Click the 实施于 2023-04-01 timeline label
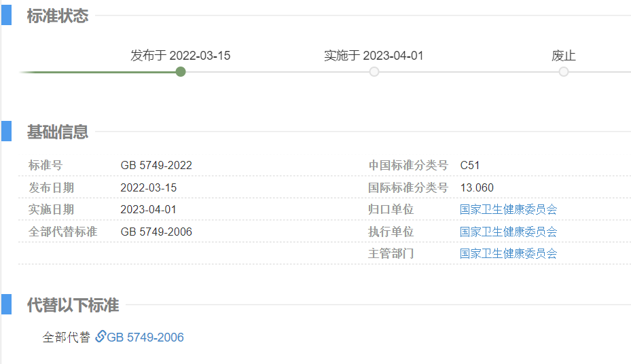 (x=374, y=56)
